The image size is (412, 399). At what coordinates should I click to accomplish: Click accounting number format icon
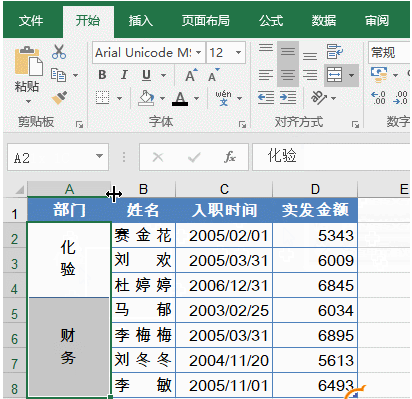379,74
